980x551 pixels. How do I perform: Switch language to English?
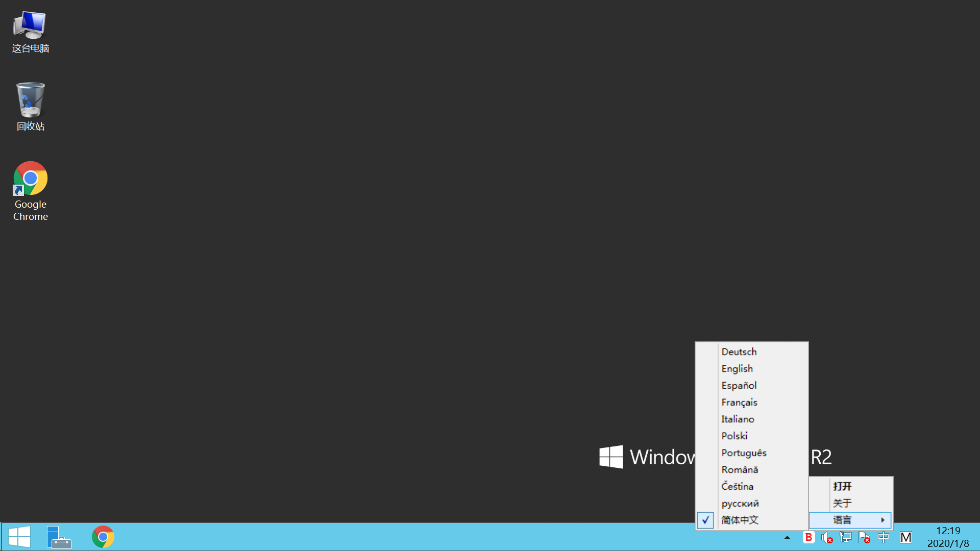pyautogui.click(x=737, y=368)
